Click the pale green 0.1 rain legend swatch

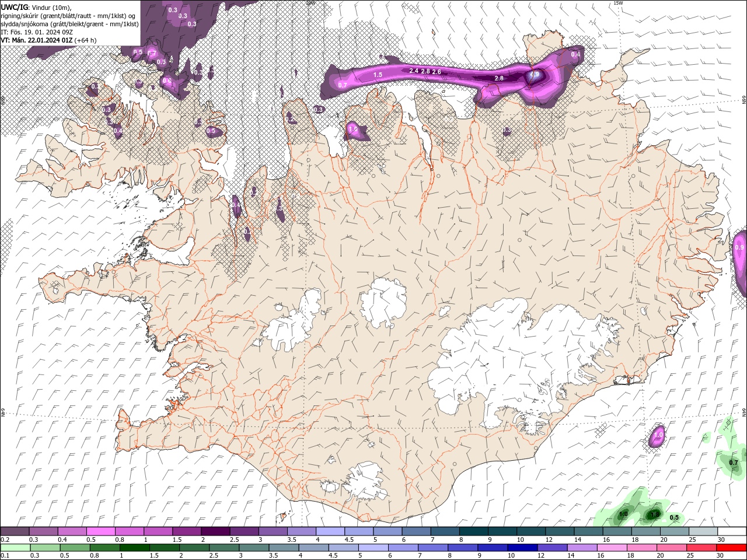coord(15,548)
